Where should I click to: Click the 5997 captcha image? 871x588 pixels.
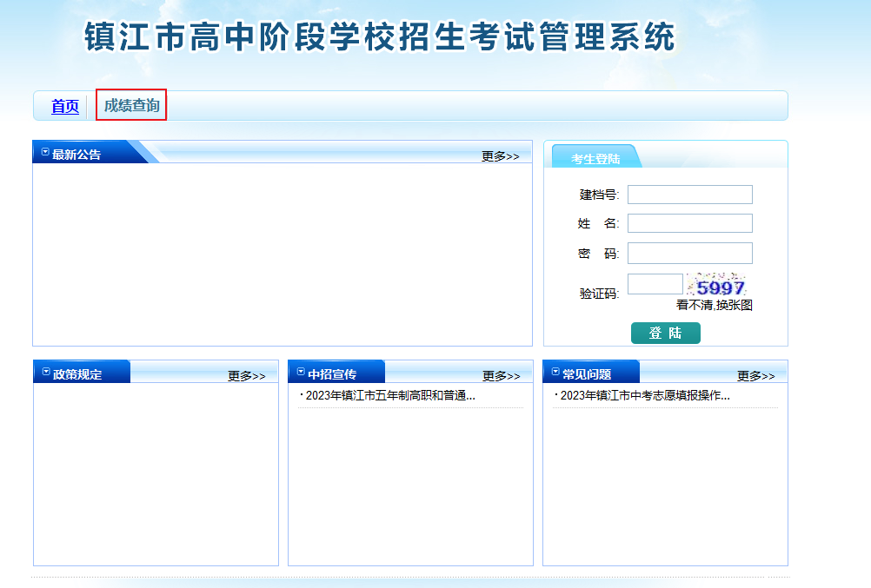click(x=719, y=286)
